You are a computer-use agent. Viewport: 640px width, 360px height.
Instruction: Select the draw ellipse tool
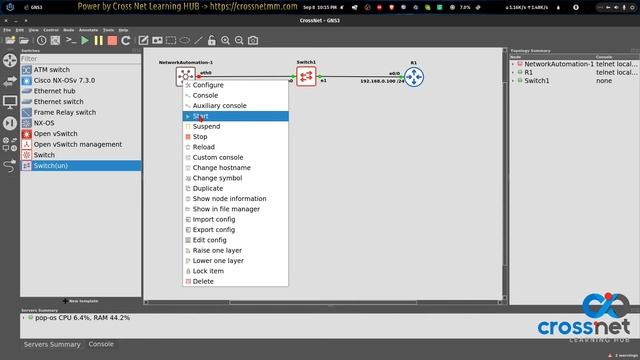click(x=185, y=40)
